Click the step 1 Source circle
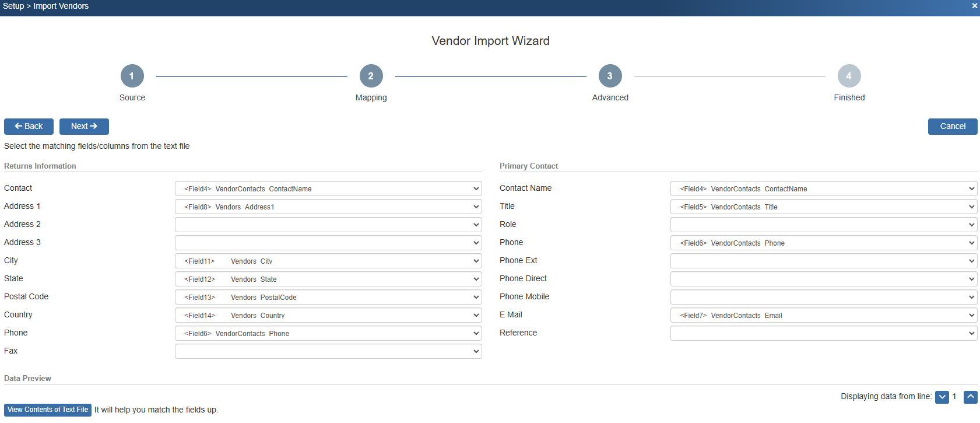Screen dimensions: 980x423 tap(132, 76)
